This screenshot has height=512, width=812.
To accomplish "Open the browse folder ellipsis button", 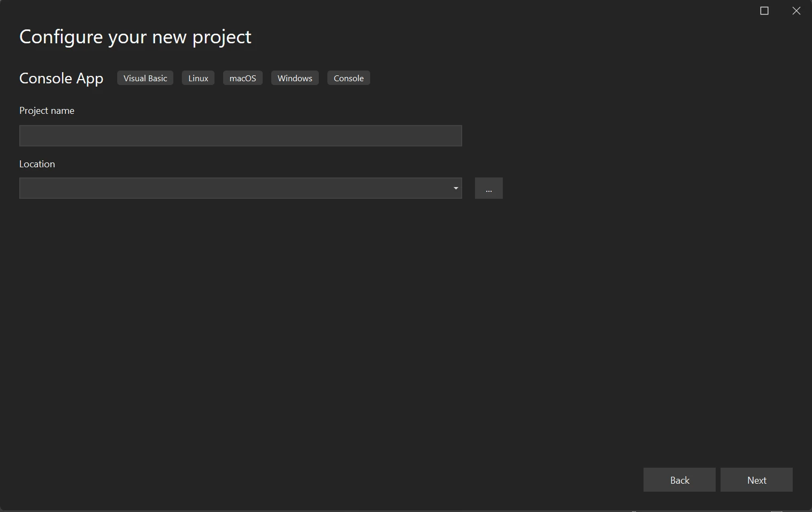I will (x=488, y=188).
